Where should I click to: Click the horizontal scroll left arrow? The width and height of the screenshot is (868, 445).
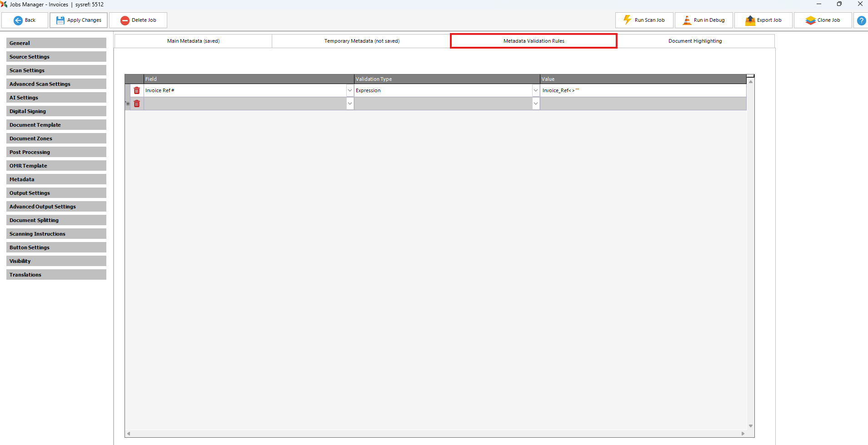pos(129,434)
